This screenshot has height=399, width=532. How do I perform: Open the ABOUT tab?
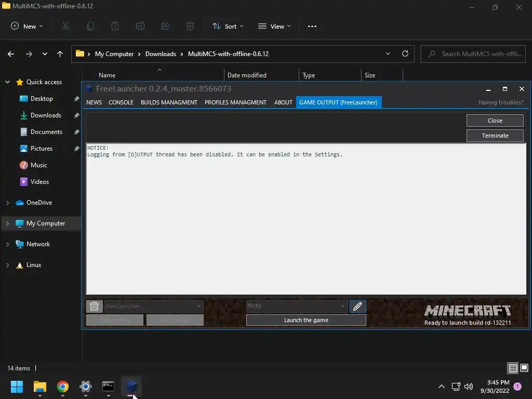(x=283, y=102)
